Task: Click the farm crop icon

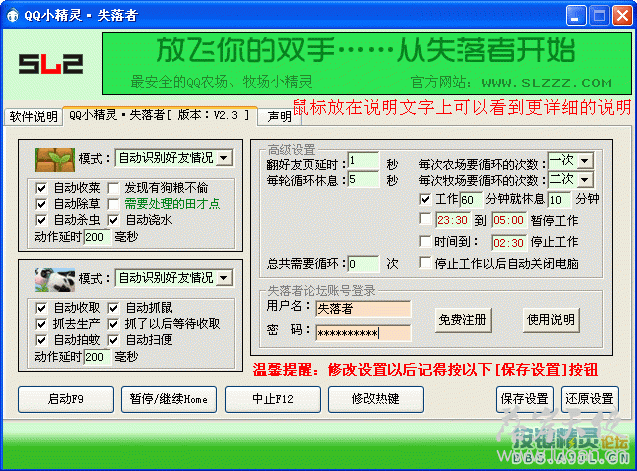Action: click(55, 160)
